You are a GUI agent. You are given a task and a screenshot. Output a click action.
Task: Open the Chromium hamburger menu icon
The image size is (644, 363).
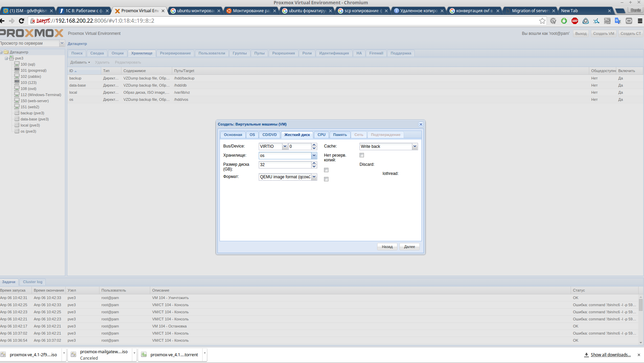tap(640, 21)
